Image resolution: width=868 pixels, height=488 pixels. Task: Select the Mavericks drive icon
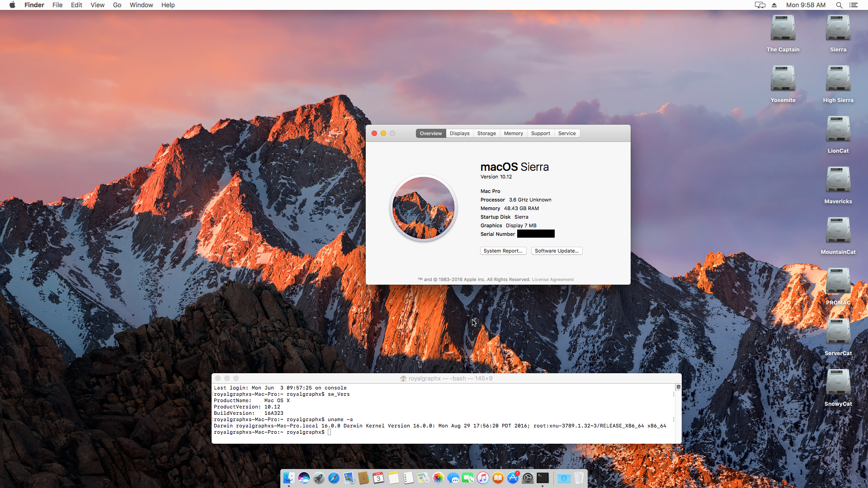[838, 180]
